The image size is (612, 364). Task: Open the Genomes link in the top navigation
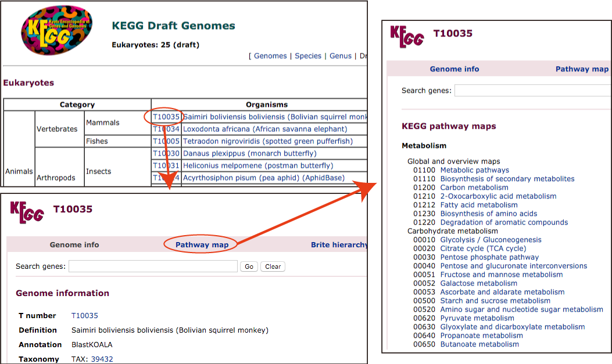click(x=270, y=56)
